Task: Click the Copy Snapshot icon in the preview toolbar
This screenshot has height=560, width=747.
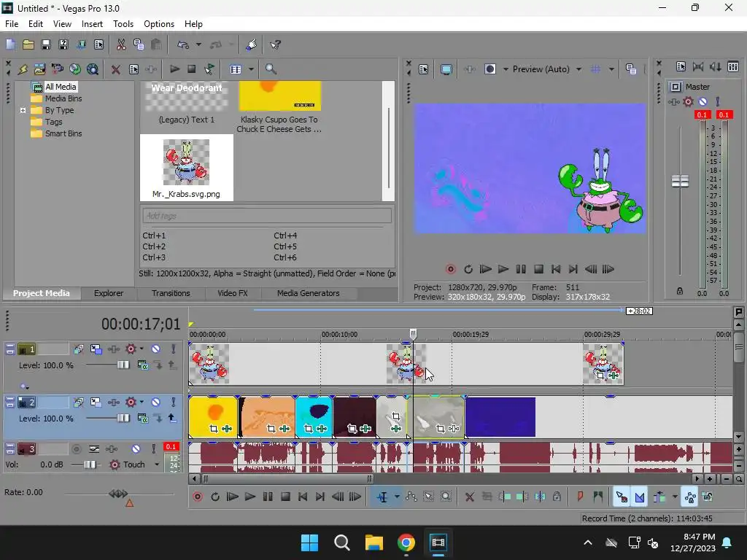Action: click(x=631, y=69)
